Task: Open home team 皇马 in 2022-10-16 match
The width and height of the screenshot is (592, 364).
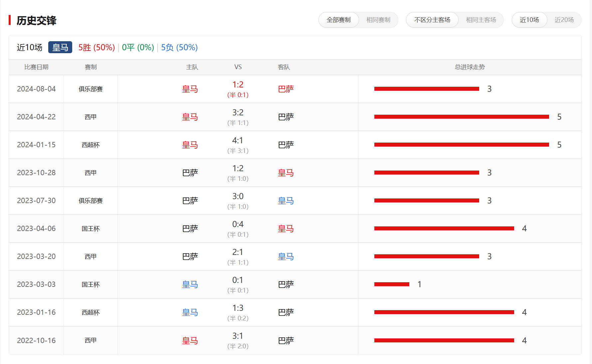Action: click(190, 341)
